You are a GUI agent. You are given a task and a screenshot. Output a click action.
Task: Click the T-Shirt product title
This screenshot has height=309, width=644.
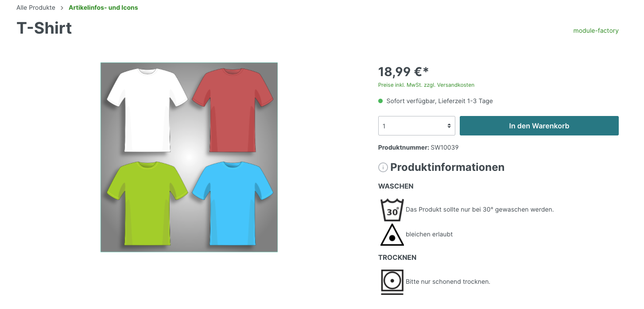coord(44,28)
